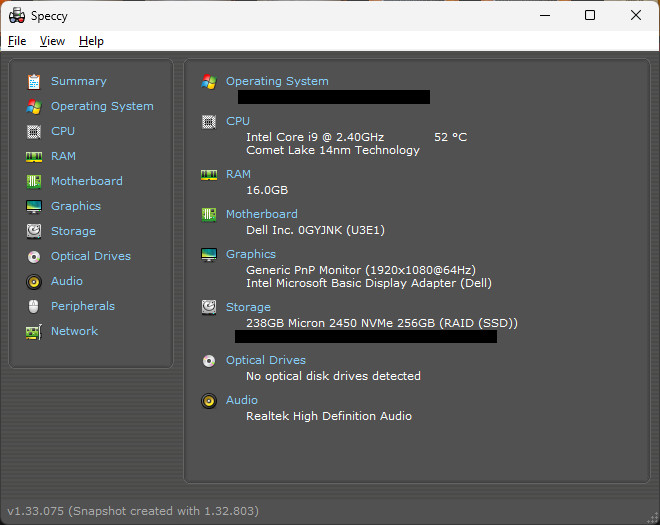Click the '16.0GB' RAM value
Screen dimensions: 660x525
tap(267, 190)
